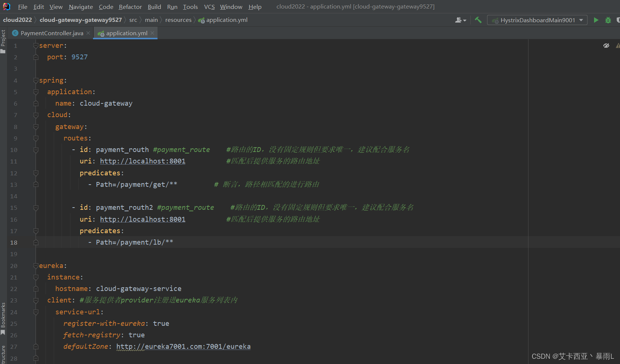Open the Structure tool window

(x=3, y=354)
